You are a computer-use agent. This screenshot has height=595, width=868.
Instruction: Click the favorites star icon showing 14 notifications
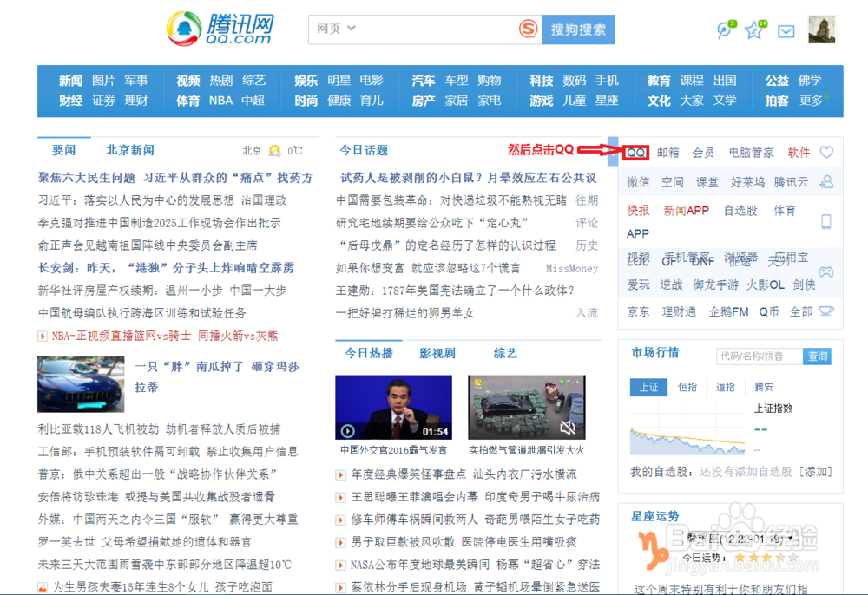[x=753, y=30]
